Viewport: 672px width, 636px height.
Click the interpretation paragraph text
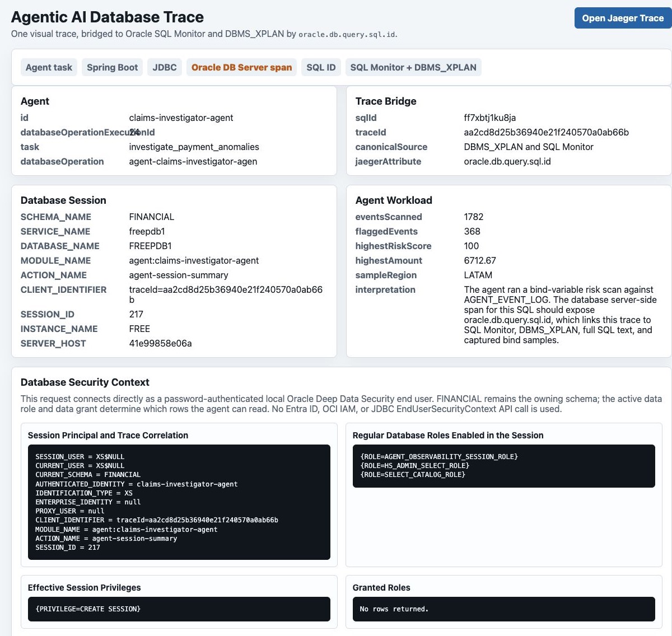tap(560, 315)
